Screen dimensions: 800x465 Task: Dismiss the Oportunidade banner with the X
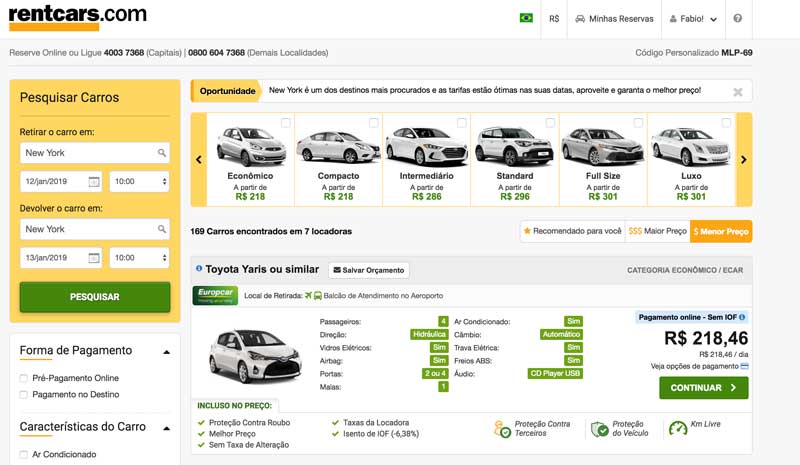pyautogui.click(x=738, y=92)
